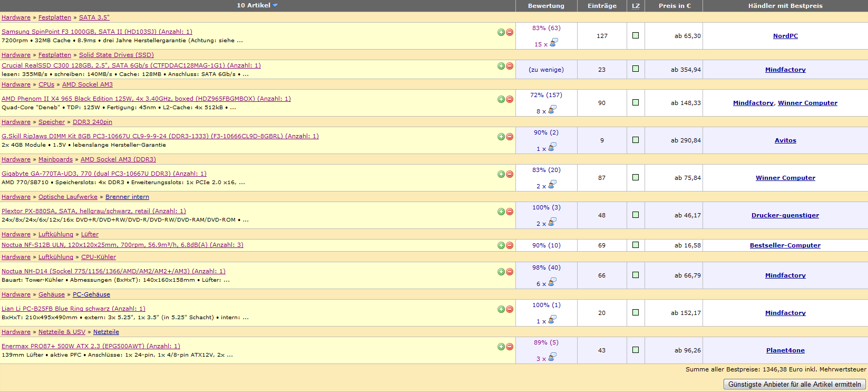Open the Brenner intern category link

[x=127, y=197]
